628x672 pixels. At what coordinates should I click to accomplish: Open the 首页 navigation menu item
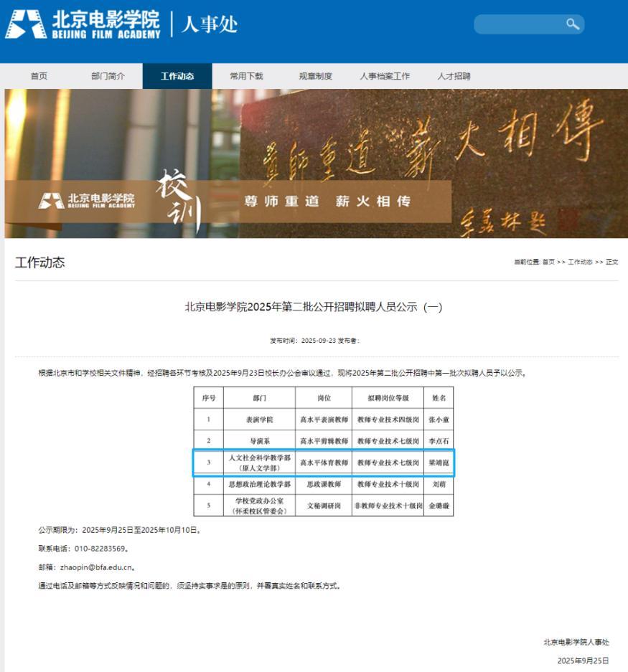(x=39, y=77)
